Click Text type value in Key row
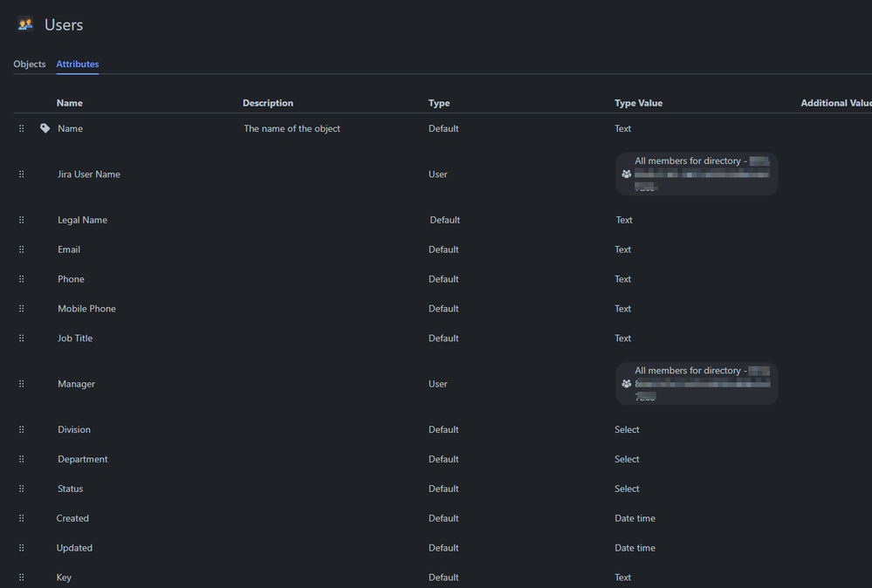 pyautogui.click(x=623, y=578)
